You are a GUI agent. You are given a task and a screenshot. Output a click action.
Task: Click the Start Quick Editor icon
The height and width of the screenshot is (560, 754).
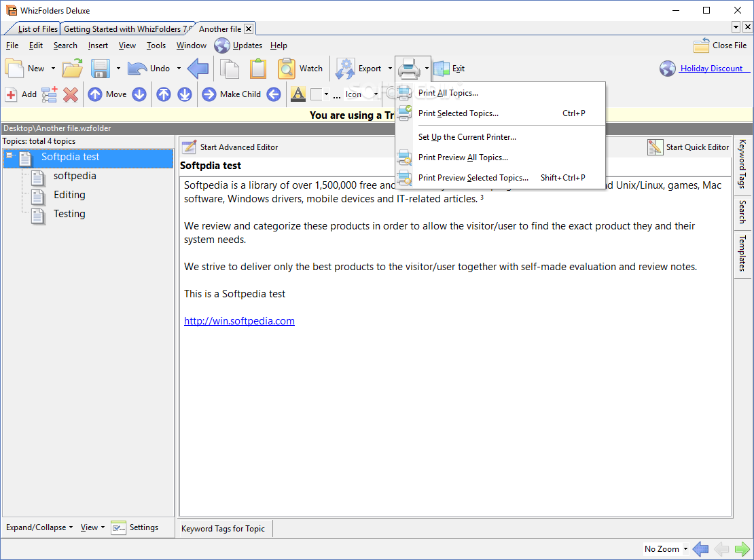[x=655, y=147]
